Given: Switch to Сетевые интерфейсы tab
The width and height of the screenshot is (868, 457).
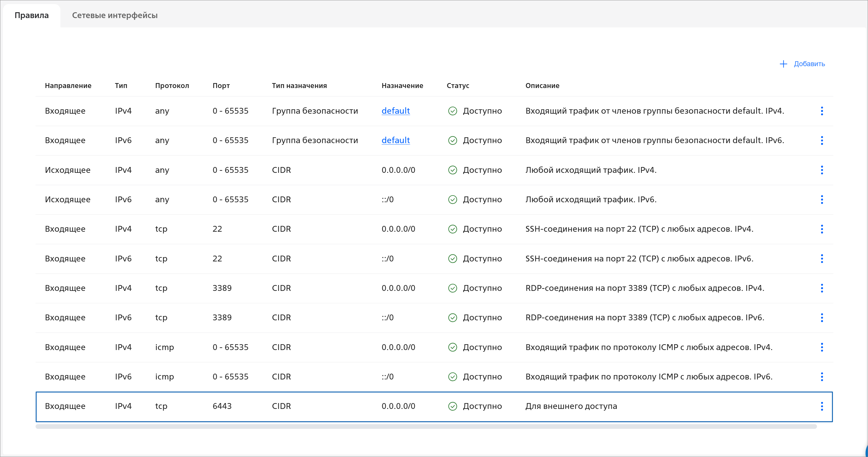Looking at the screenshot, I should 115,15.
